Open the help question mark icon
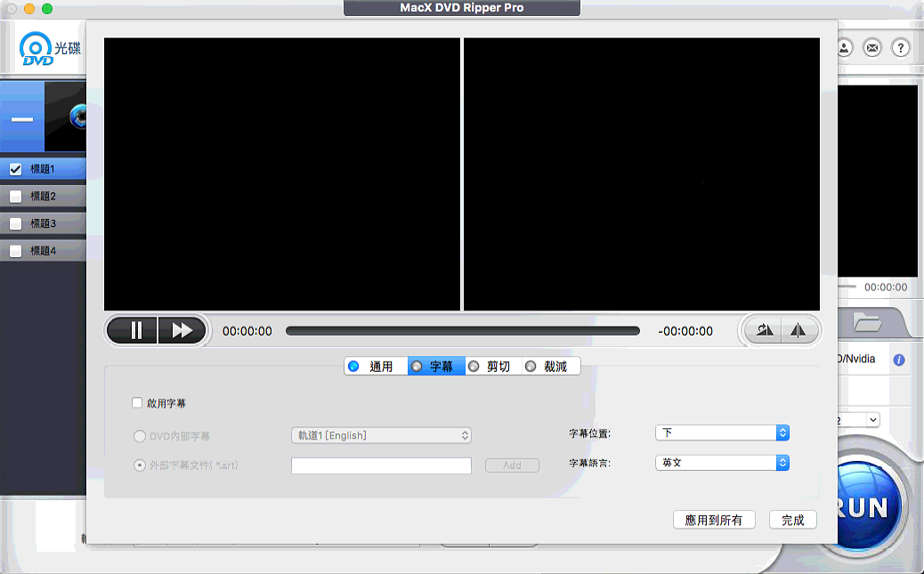 tap(901, 48)
